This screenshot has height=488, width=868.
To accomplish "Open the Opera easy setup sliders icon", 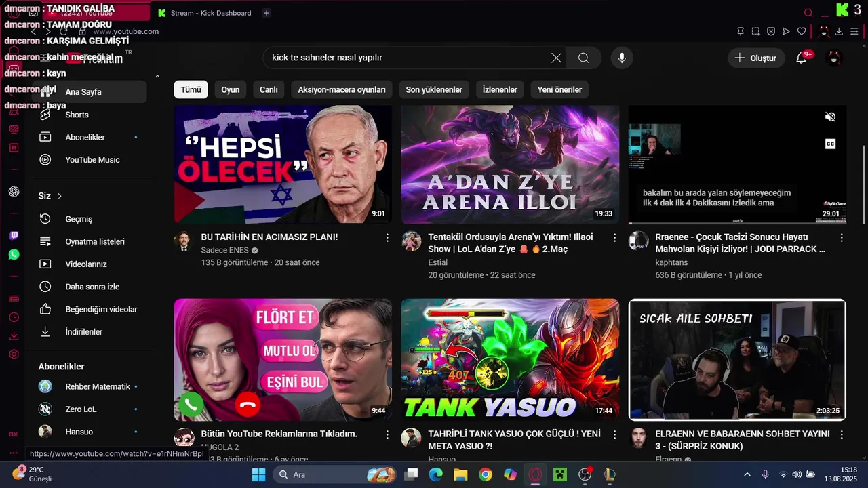I will (x=854, y=31).
